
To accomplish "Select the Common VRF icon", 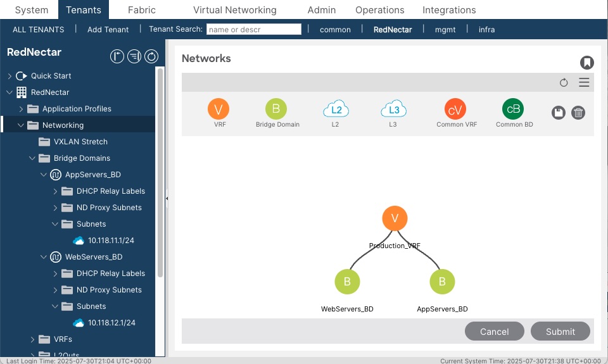I will (x=455, y=110).
